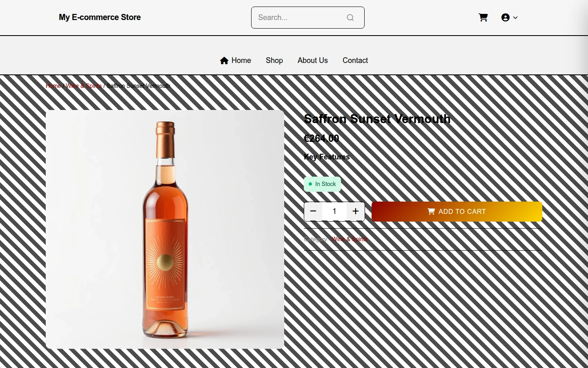
Task: Follow the Home breadcrumb link
Action: [x=53, y=86]
